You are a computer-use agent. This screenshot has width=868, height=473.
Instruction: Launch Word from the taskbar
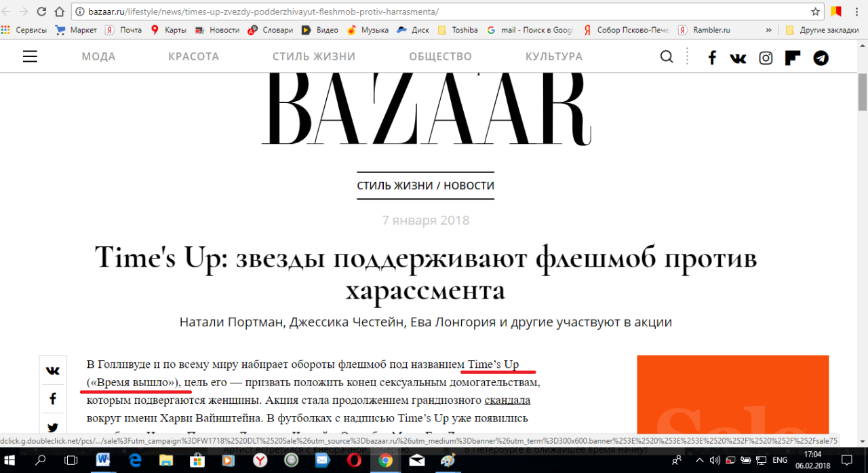point(104,459)
